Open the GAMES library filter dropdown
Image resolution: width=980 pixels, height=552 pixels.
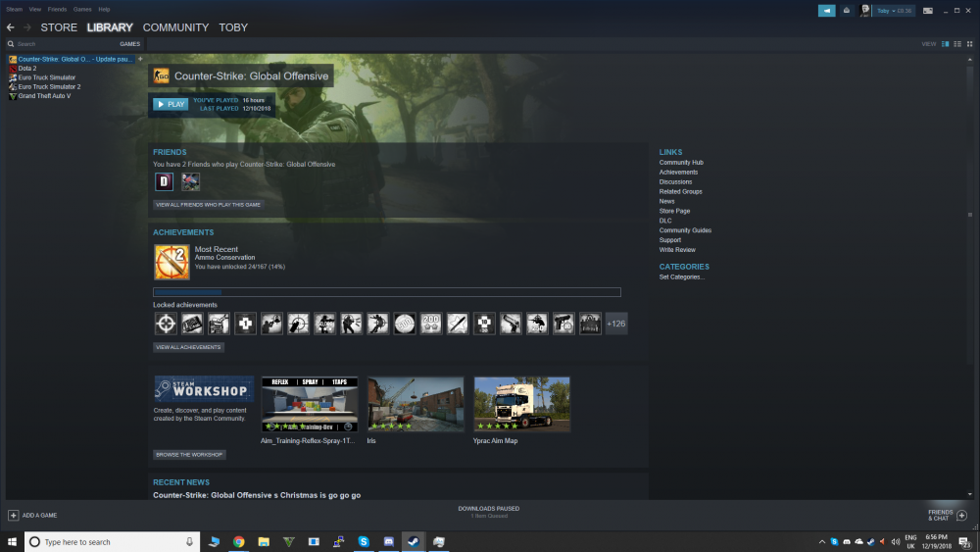tap(130, 44)
